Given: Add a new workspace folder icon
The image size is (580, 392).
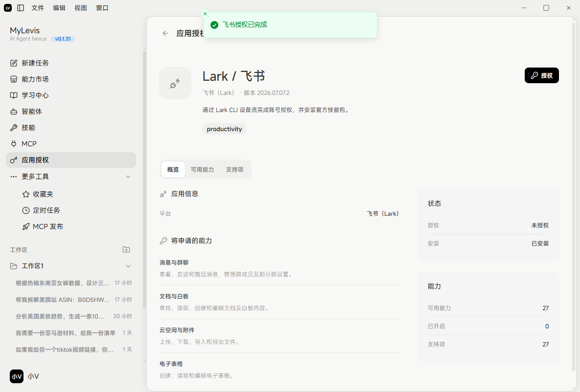Looking at the screenshot, I should click(x=126, y=250).
